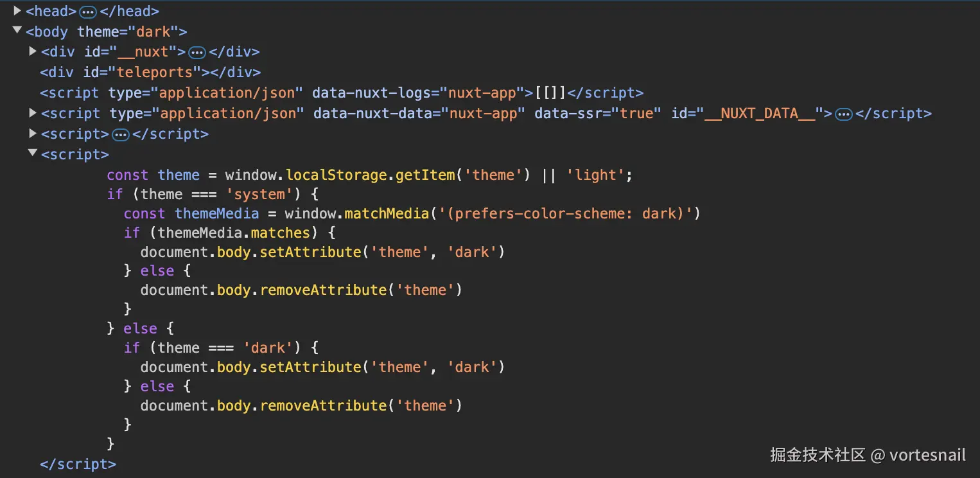980x478 pixels.
Task: Click ellipsis badge inside head element
Action: click(88, 12)
